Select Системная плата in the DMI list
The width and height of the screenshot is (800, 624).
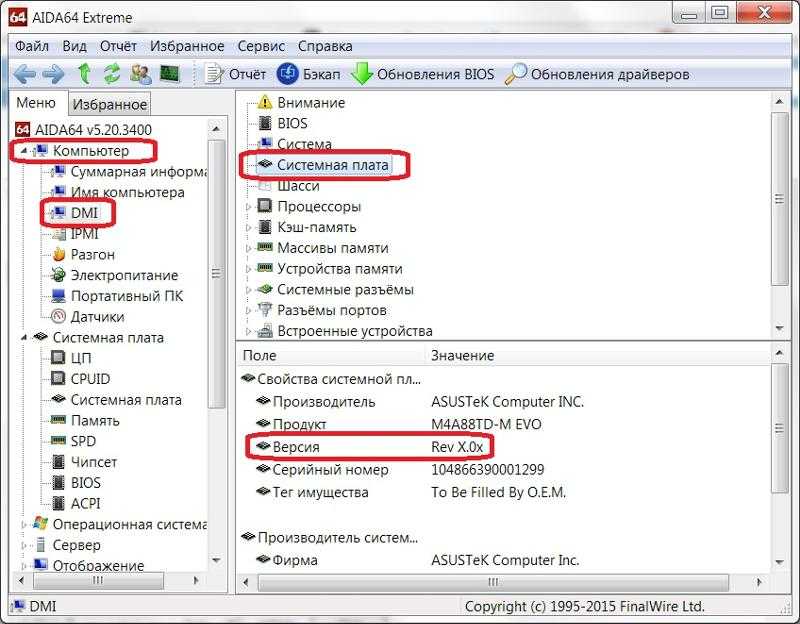pos(333,165)
